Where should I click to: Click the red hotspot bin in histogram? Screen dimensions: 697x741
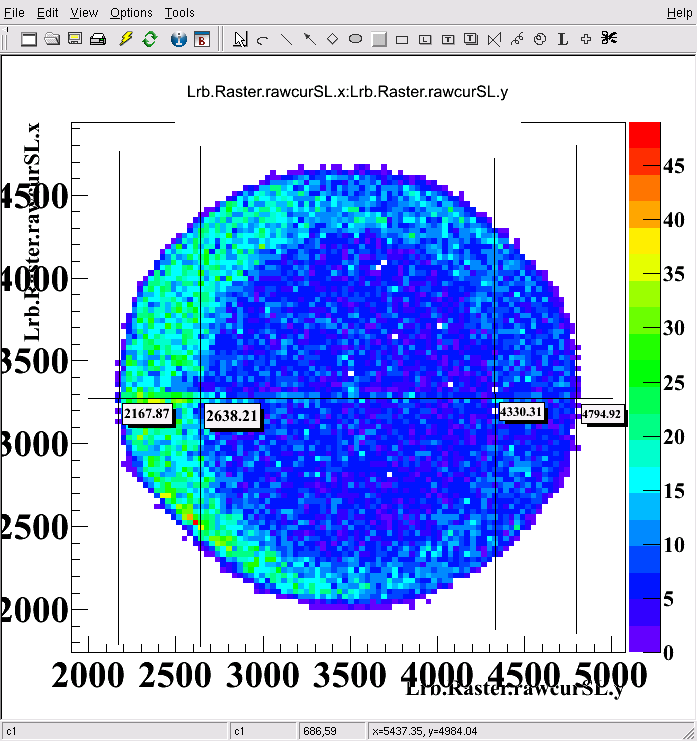tap(195, 522)
